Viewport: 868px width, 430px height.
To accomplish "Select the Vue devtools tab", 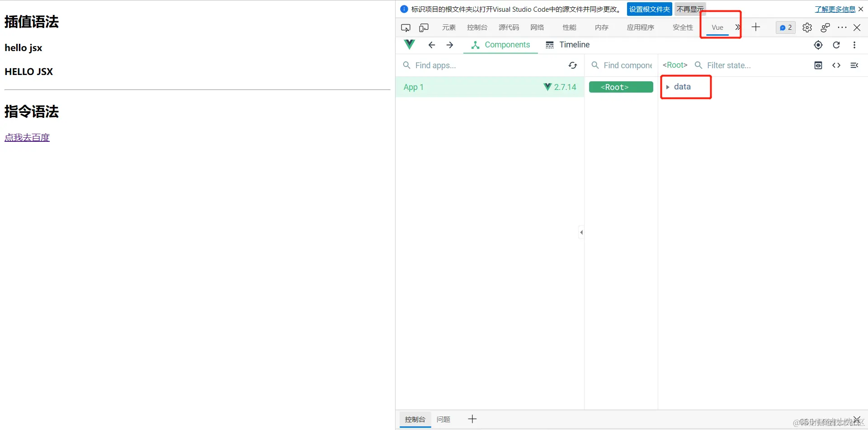I will 717,28.
